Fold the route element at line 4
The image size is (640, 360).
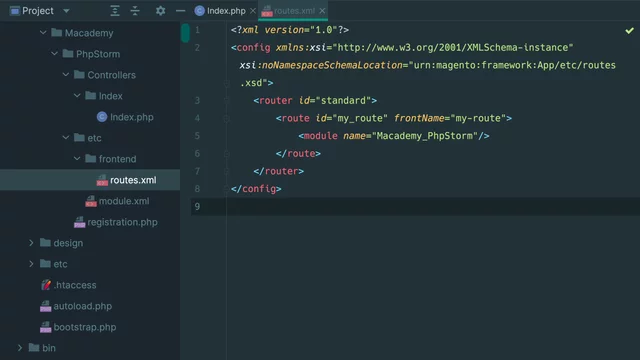click(x=227, y=118)
